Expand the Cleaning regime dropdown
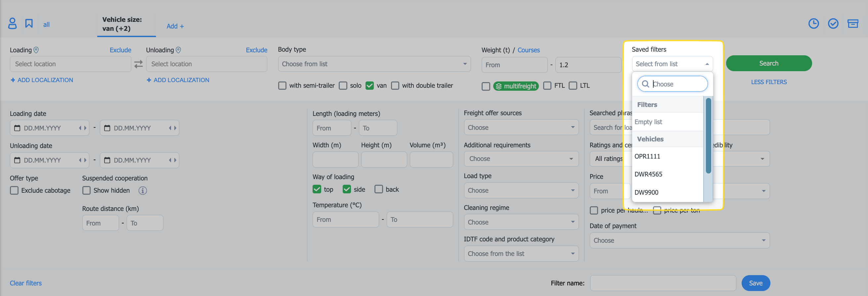The width and height of the screenshot is (868, 296). 521,222
